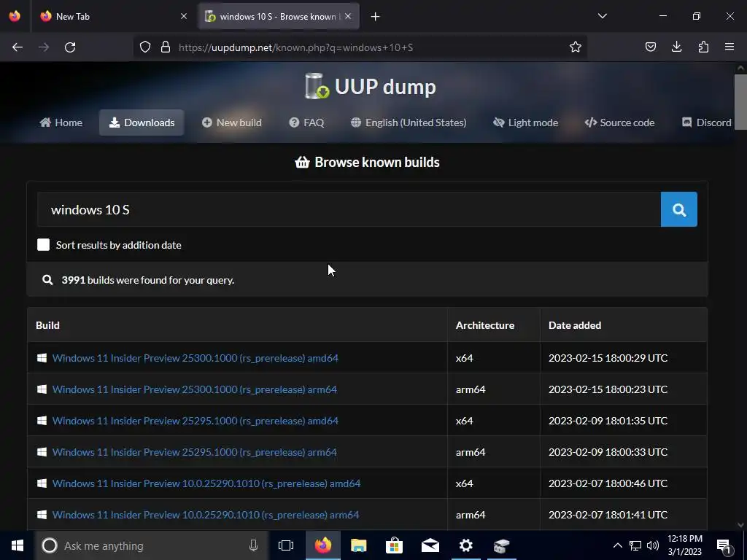Click the taskbar clock showing 12:18 PM

coord(684,545)
